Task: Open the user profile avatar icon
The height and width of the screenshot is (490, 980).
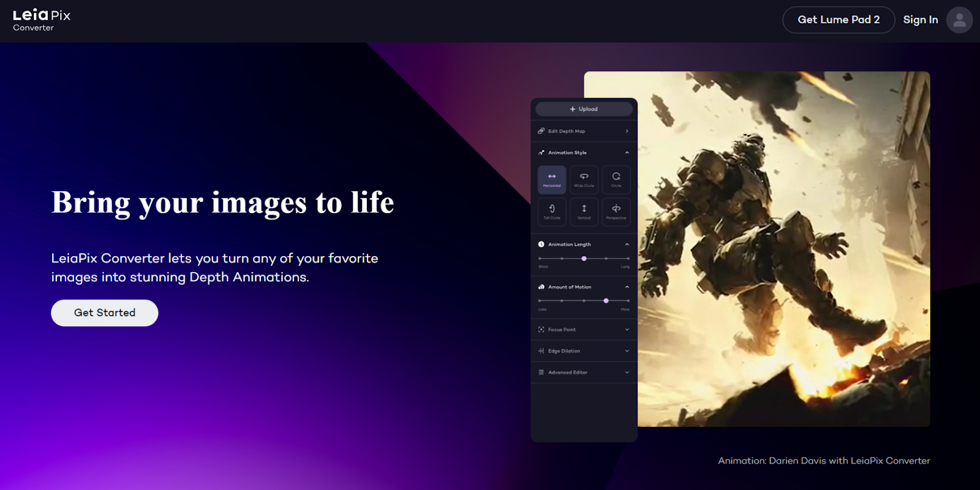Action: pos(959,20)
